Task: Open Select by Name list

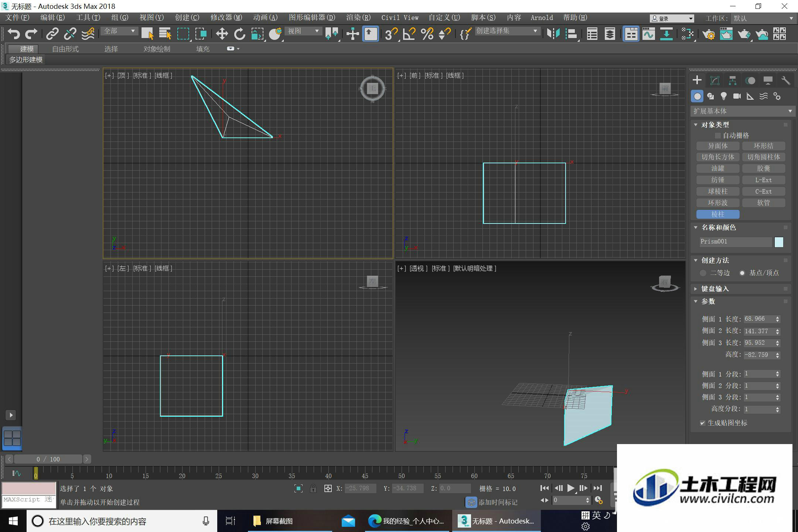Action: click(x=165, y=34)
